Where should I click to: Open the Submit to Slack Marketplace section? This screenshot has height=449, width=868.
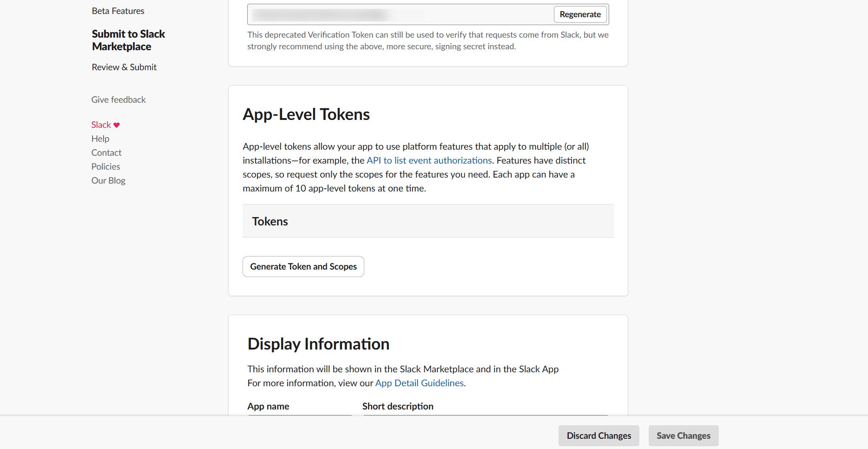(128, 40)
